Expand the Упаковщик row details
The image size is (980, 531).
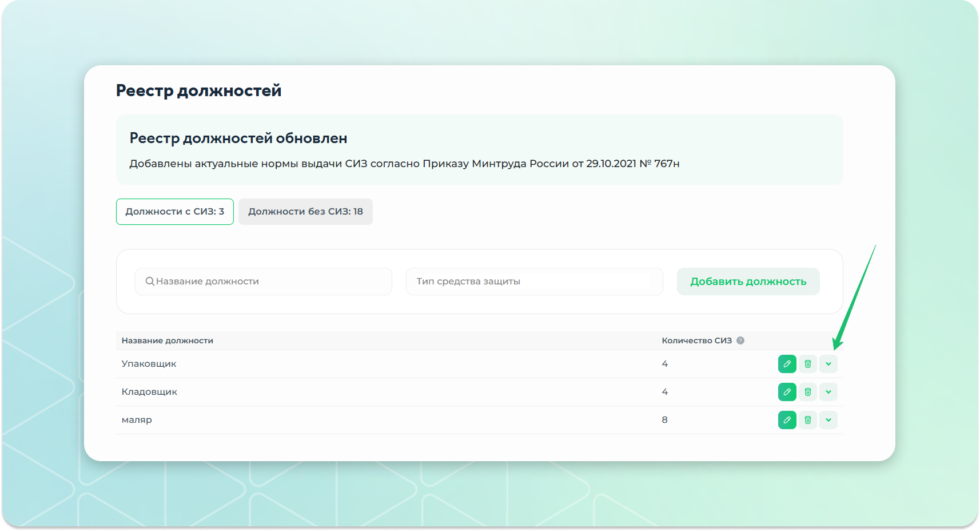(x=828, y=364)
